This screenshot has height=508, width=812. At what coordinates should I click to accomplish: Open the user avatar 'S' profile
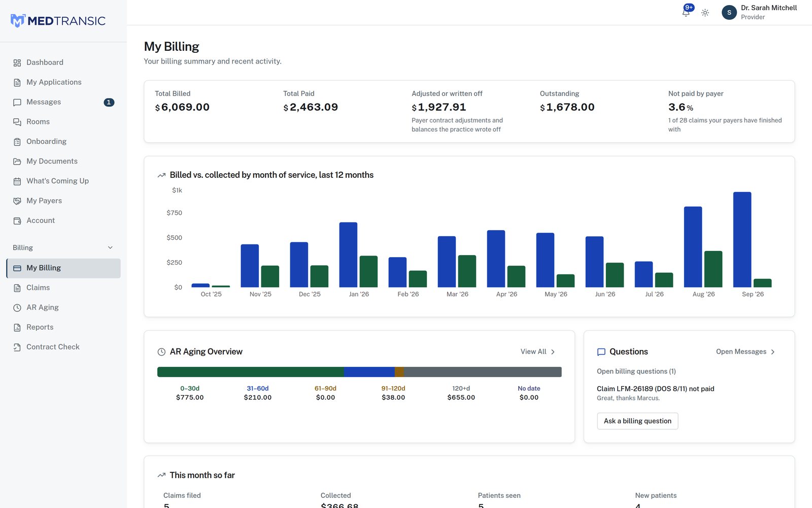pyautogui.click(x=729, y=12)
